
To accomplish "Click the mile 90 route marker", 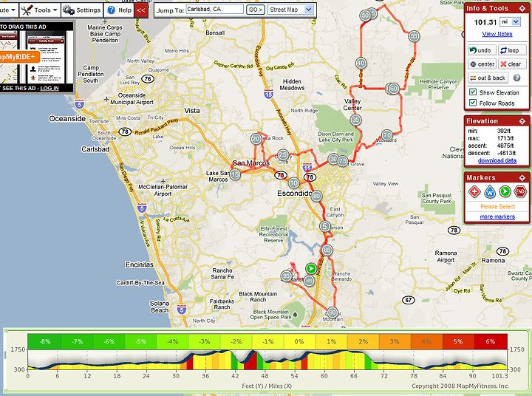I will [x=332, y=313].
